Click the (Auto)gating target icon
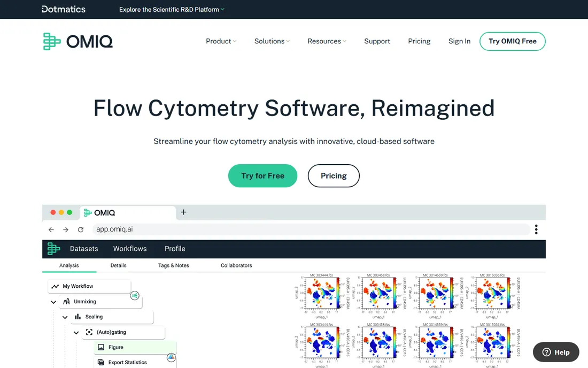 89,332
